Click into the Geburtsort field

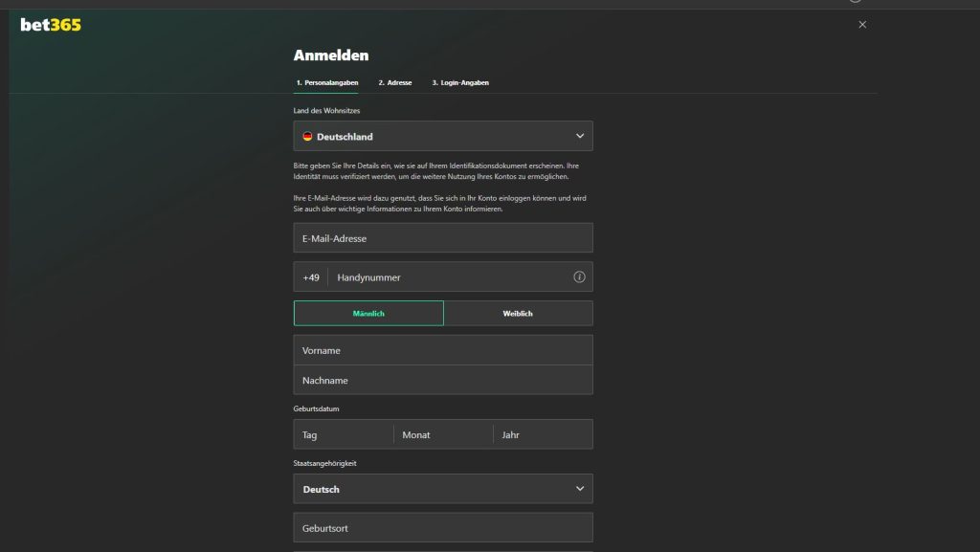[442, 528]
